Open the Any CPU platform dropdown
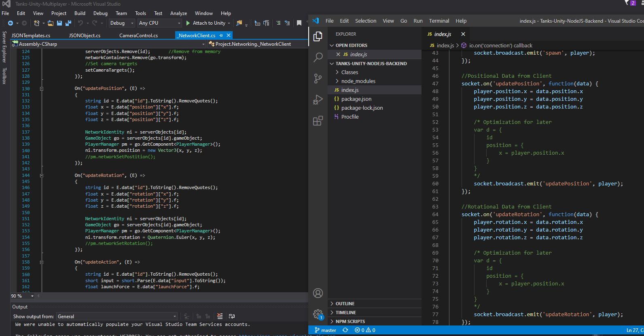644x336 pixels. 159,23
